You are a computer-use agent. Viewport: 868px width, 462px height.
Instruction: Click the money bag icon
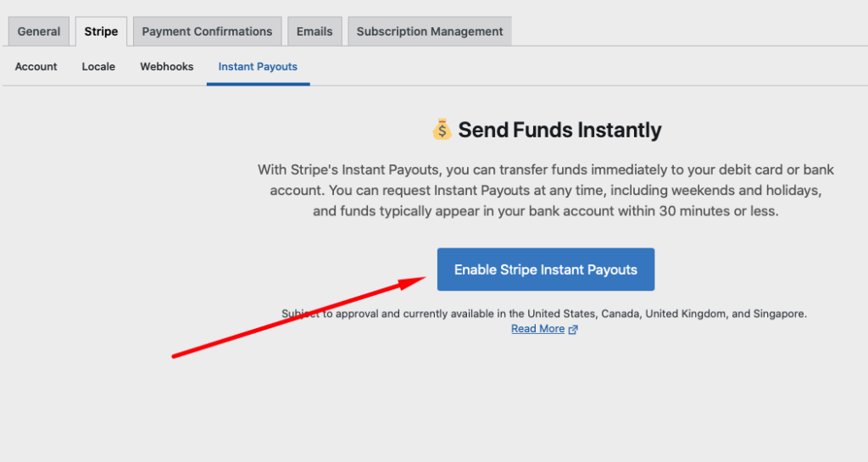pos(442,130)
